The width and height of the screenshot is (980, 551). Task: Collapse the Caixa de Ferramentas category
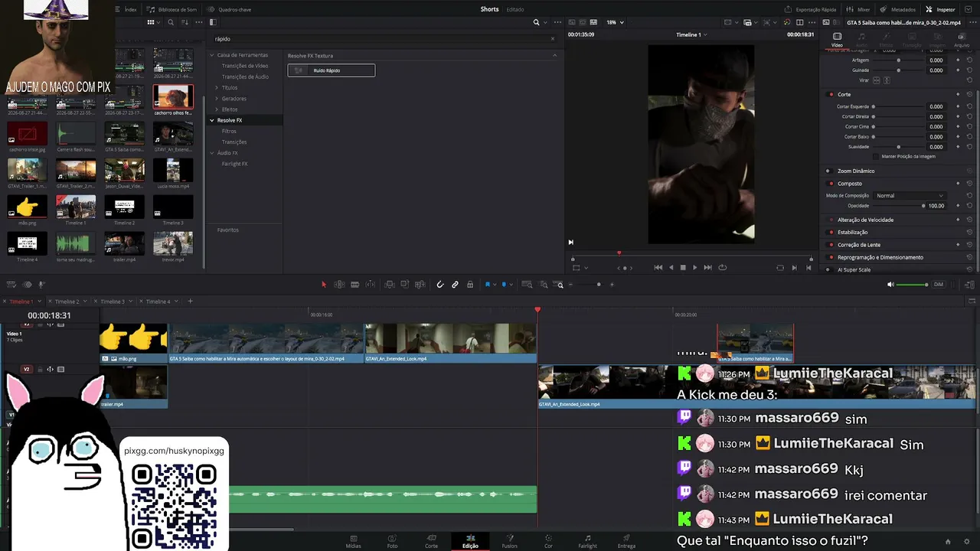click(212, 55)
